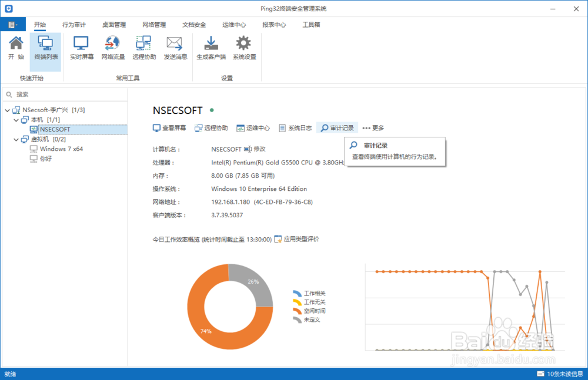Click 查看屏幕 under NSECSOFT heading
The width and height of the screenshot is (588, 380).
(x=169, y=128)
